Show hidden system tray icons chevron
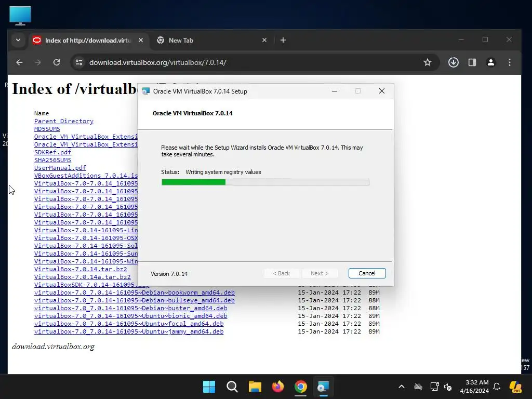The image size is (532, 399). [x=402, y=387]
